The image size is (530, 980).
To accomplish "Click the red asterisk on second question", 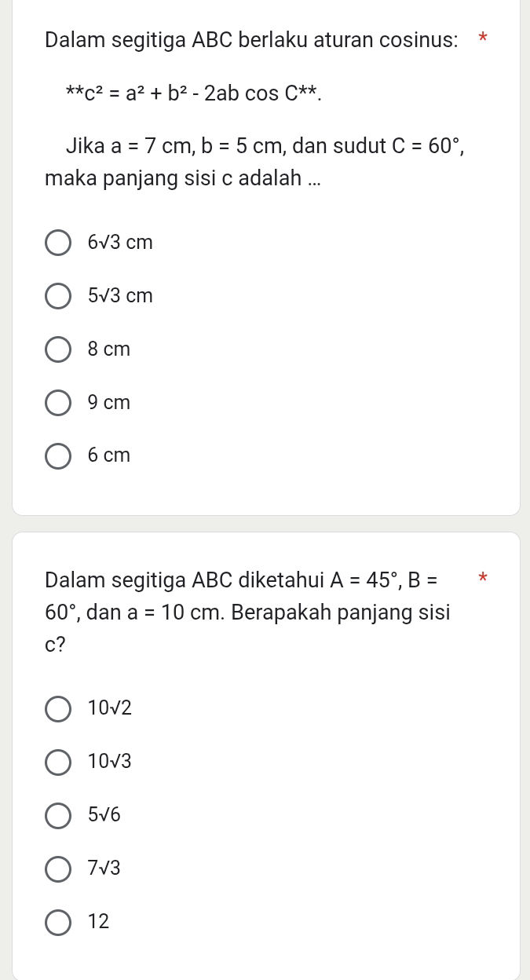I will (x=483, y=579).
